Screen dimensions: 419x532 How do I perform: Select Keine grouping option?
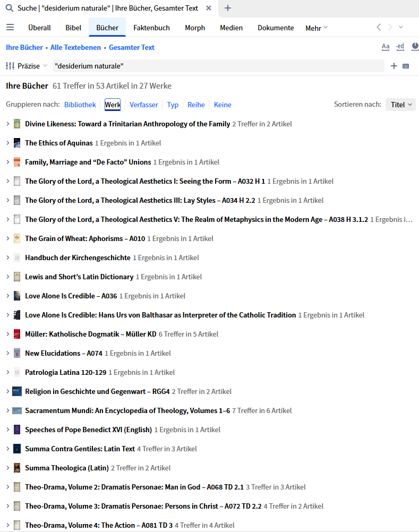pos(223,105)
